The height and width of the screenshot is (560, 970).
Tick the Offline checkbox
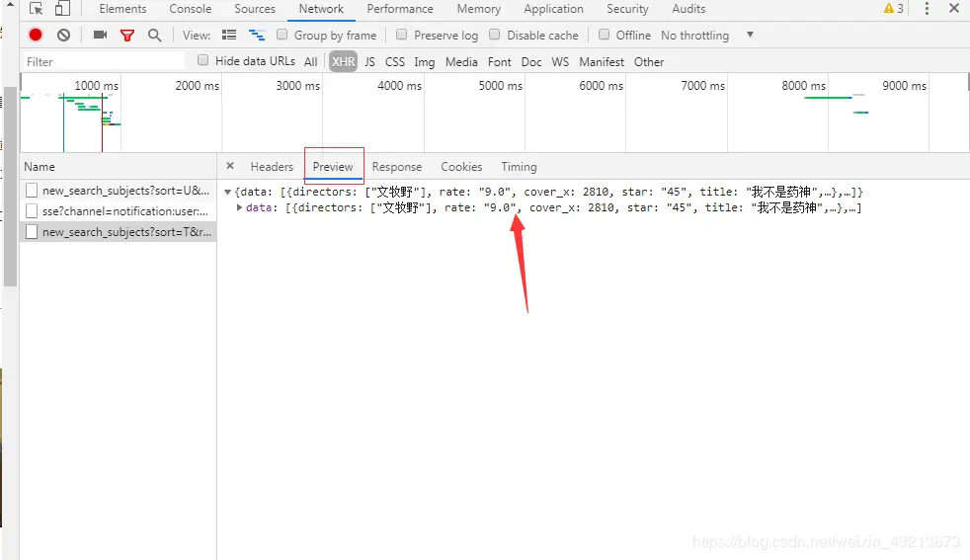[604, 35]
